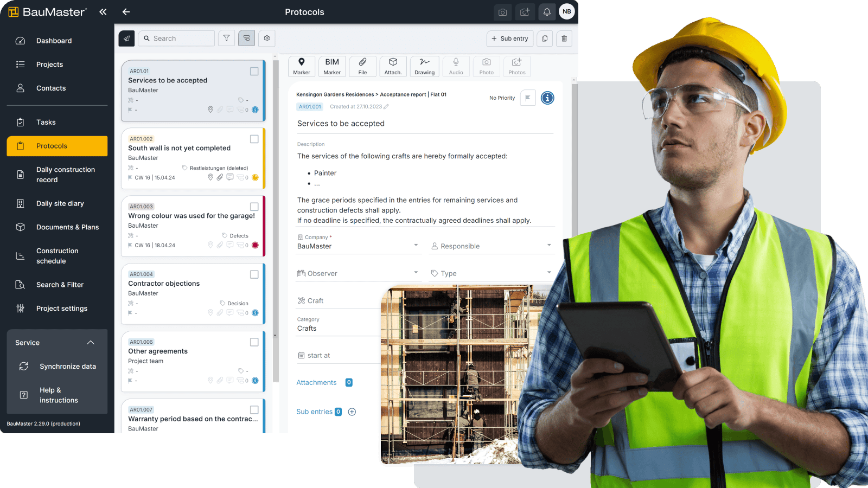Add a new entry with '+ Sub entry'
This screenshot has height=488, width=868.
(x=509, y=38)
